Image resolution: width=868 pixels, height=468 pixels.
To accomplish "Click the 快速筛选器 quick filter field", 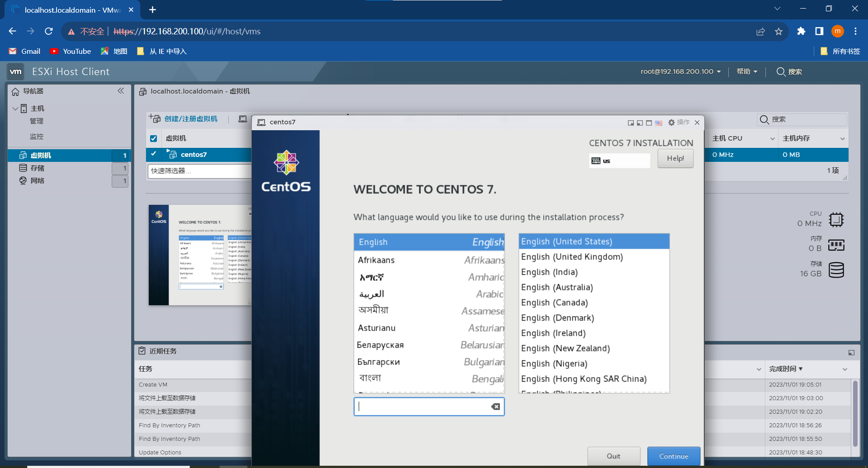I will tap(199, 171).
